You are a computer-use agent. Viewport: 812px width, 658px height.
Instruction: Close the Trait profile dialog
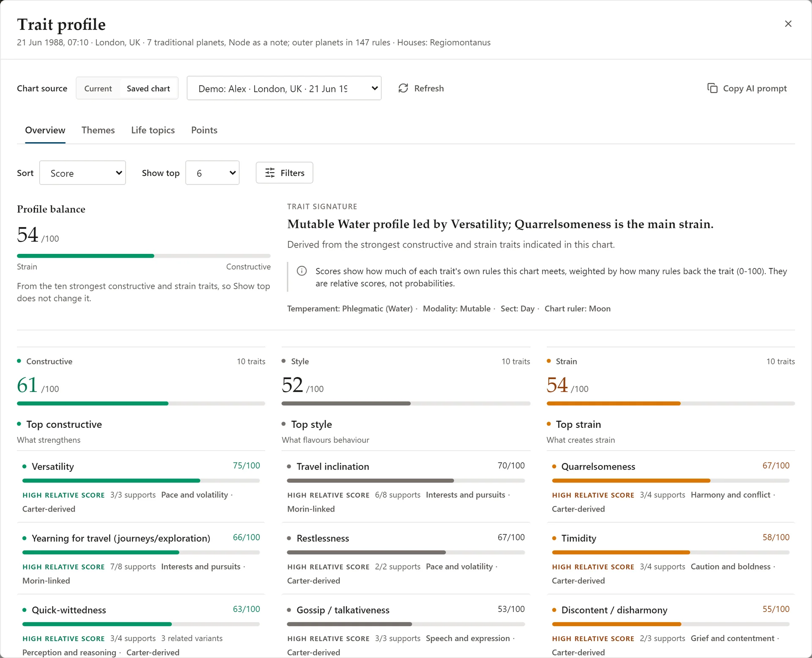[788, 24]
